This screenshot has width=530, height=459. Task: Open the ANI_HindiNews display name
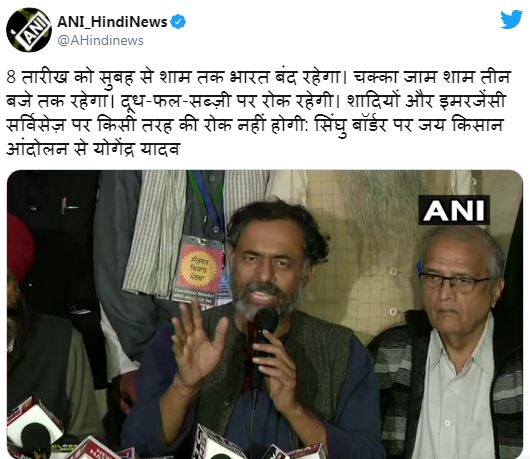coord(112,22)
